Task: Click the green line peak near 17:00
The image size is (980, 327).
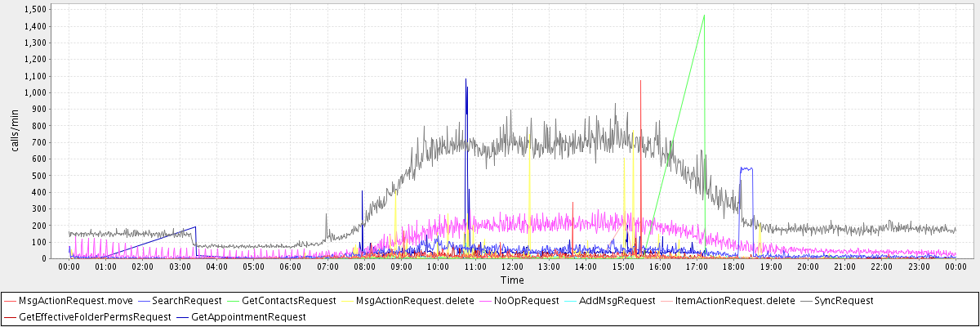Action: (x=704, y=15)
